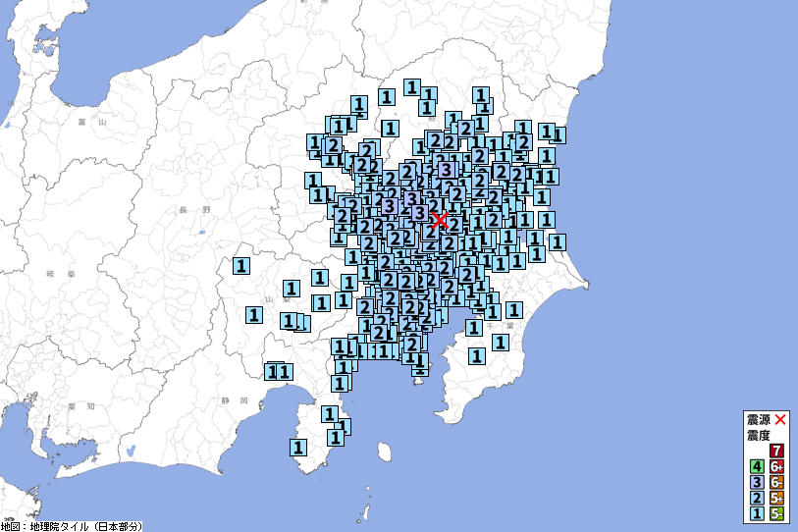Click the intensity 7 legend swatch
798x532 pixels.
tap(775, 451)
